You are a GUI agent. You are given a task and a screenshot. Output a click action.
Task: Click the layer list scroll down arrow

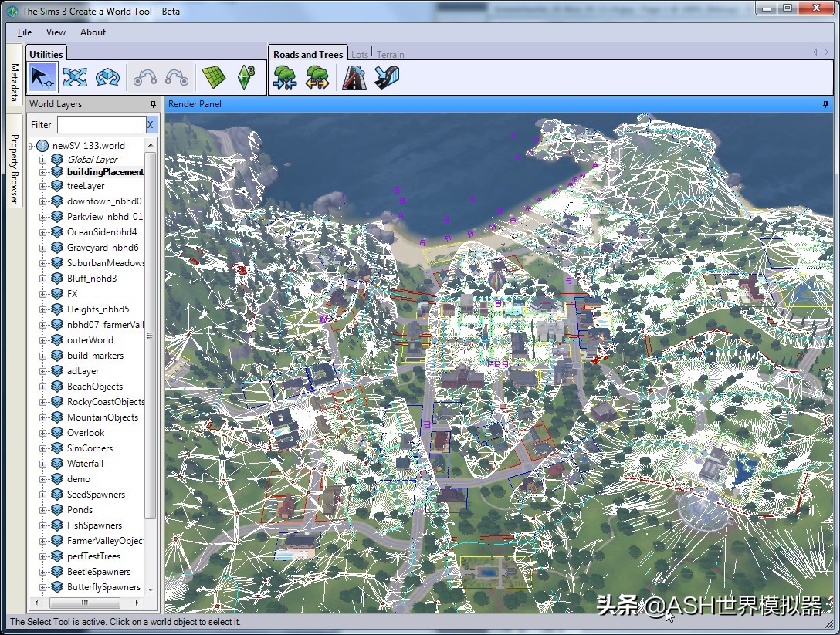click(151, 589)
